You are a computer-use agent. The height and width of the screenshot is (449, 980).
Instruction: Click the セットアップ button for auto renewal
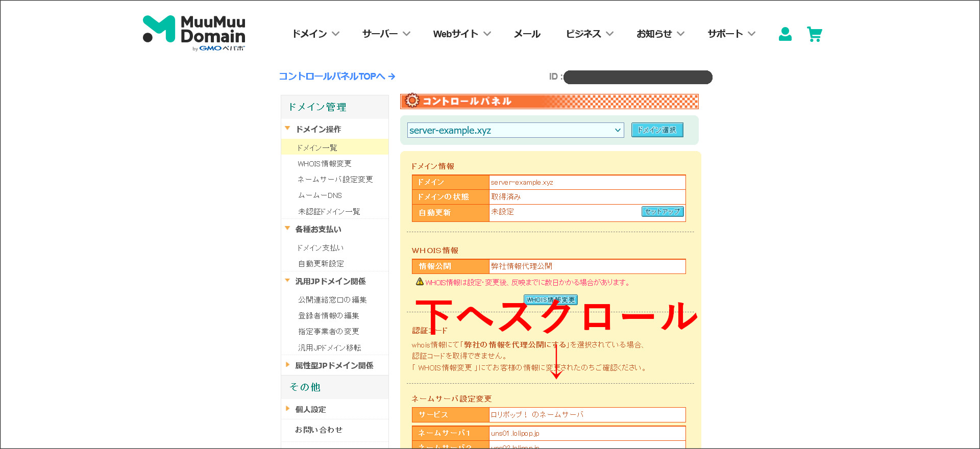(x=663, y=211)
